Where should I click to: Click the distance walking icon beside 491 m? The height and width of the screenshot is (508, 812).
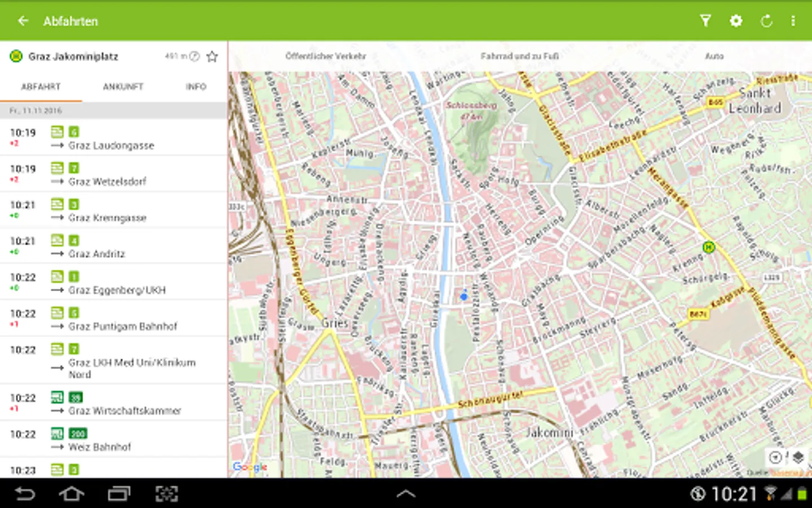click(194, 56)
